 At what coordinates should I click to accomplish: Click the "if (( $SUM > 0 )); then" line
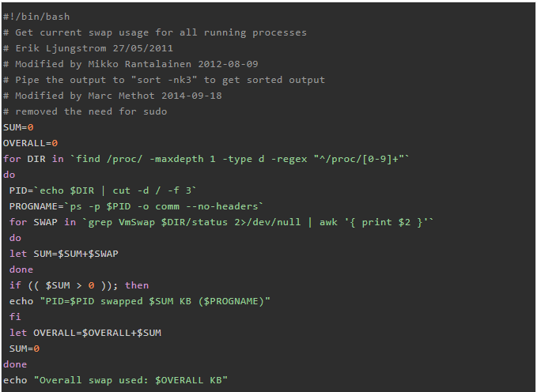point(79,285)
